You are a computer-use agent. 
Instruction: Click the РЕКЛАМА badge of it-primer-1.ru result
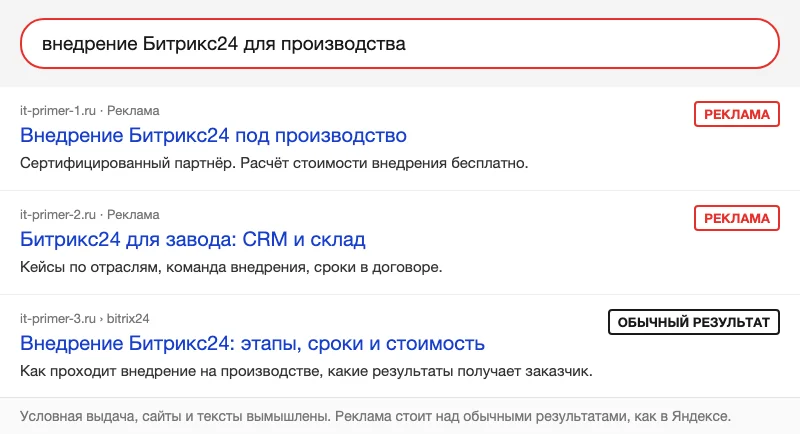(737, 114)
